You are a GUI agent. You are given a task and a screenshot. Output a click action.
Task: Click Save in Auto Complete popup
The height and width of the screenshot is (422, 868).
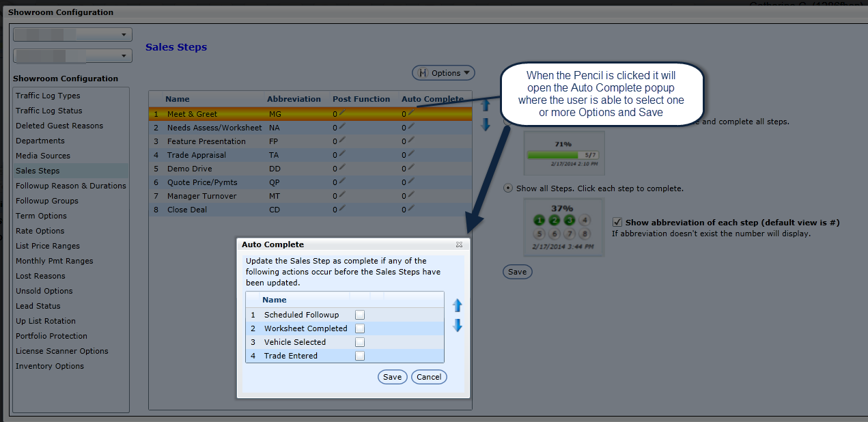pyautogui.click(x=392, y=377)
